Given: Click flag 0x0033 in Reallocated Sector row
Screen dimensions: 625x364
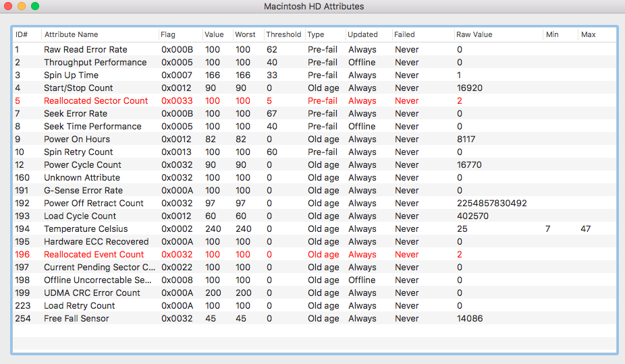Looking at the screenshot, I should click(177, 100).
